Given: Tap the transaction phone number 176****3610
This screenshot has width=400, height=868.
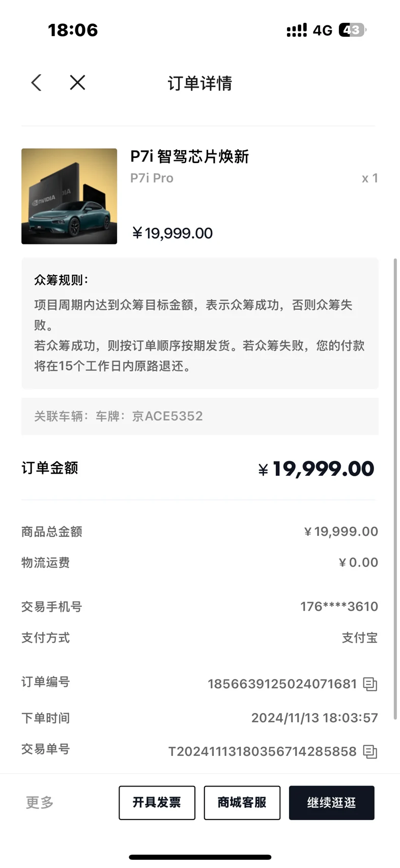Looking at the screenshot, I should coord(339,607).
